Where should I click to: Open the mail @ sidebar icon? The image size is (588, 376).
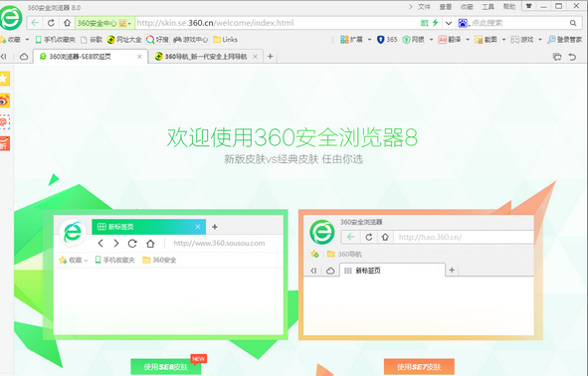(4, 121)
